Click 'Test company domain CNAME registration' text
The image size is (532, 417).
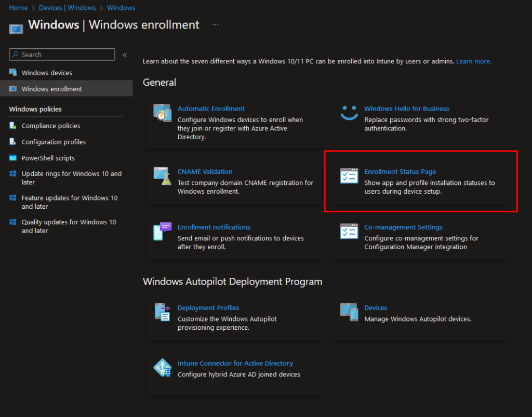pyautogui.click(x=245, y=187)
